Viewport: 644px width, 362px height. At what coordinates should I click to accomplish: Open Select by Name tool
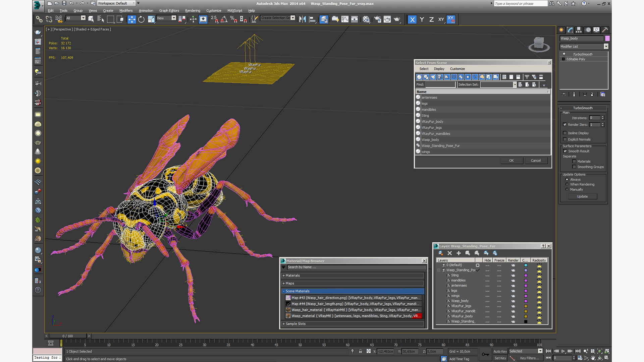point(101,19)
